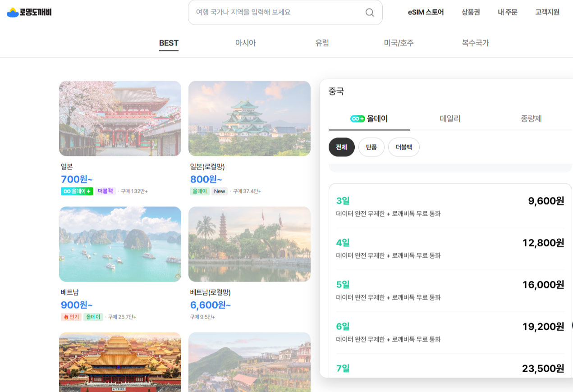Open 고객지원 page

[x=547, y=12]
